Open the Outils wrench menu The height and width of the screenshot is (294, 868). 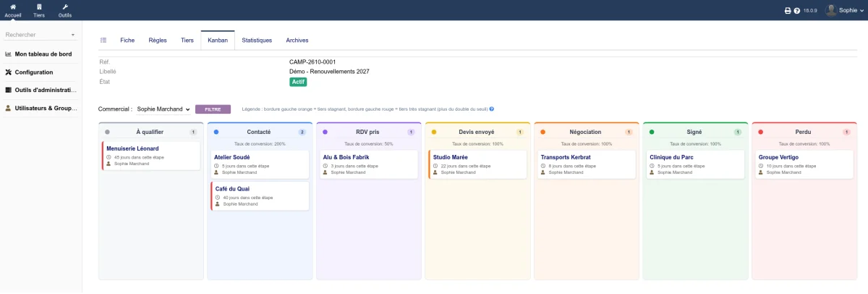coord(65,7)
